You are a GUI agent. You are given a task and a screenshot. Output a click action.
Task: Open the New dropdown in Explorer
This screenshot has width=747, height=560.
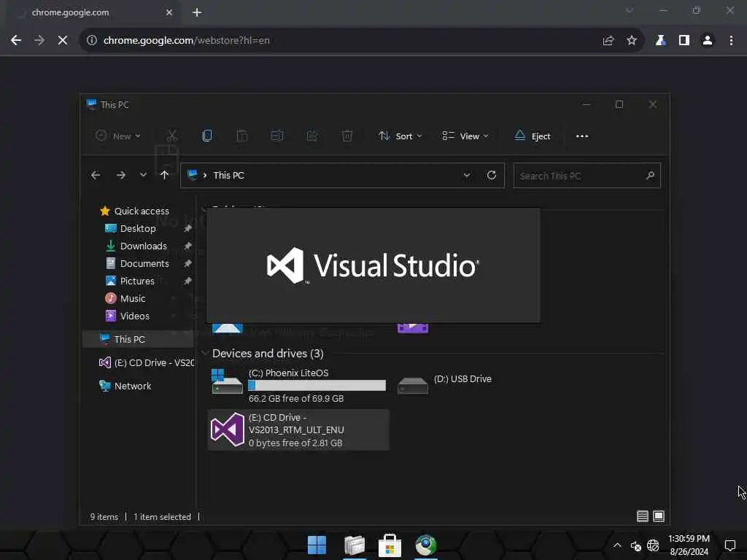(118, 136)
